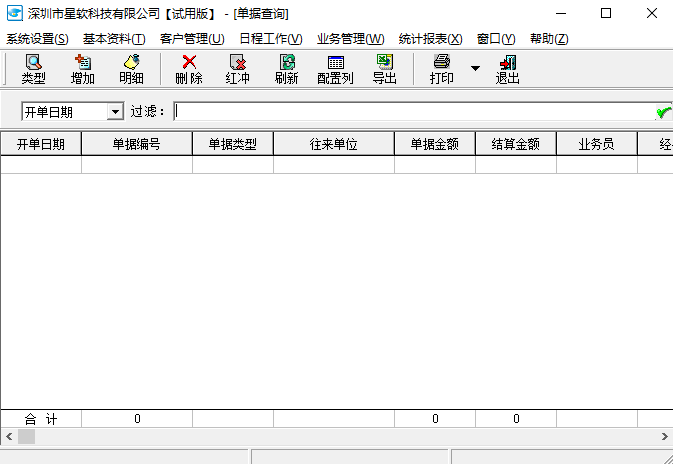
Task: Select the empty first row 单据编号 cell
Action: (136, 164)
